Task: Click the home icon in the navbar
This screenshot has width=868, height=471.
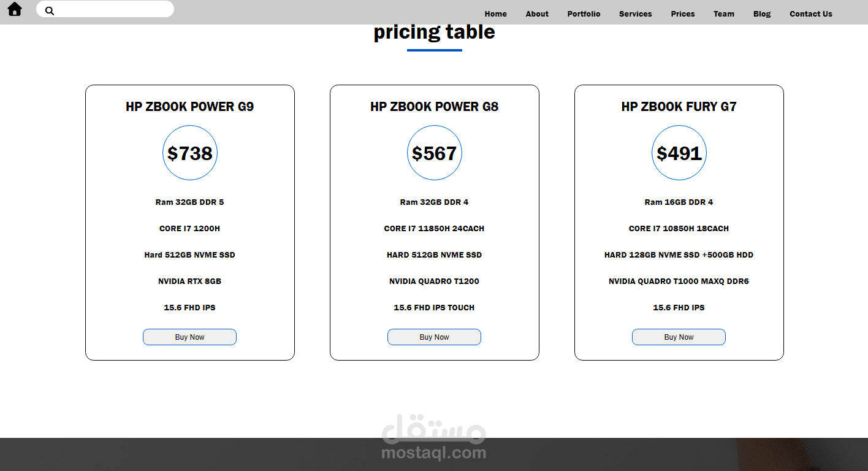Action: point(15,9)
